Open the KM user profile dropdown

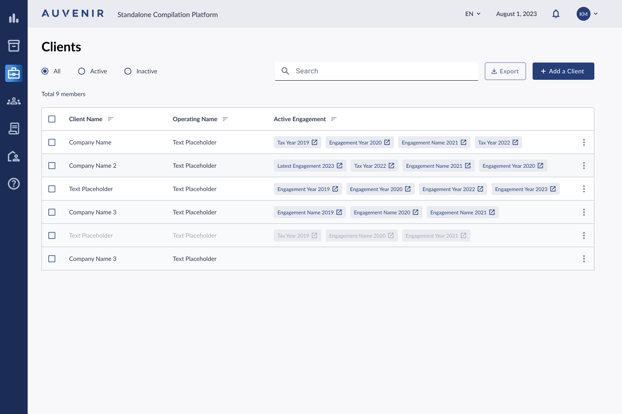click(587, 14)
